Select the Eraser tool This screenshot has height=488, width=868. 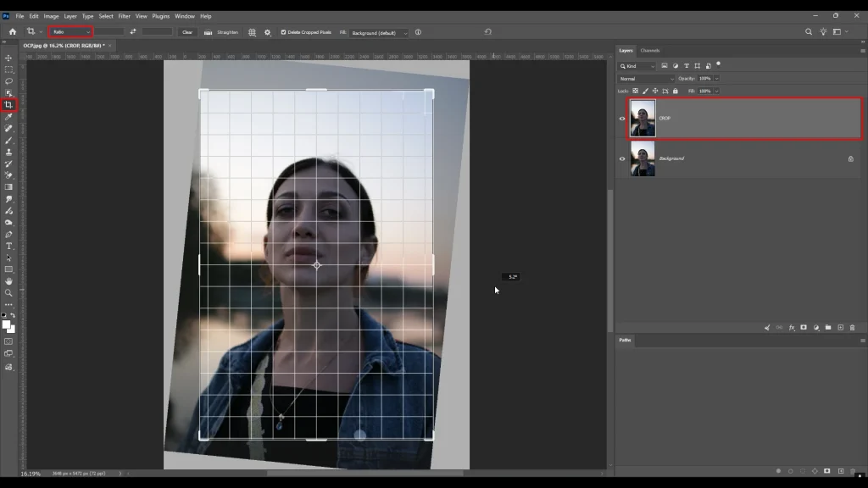click(8, 175)
